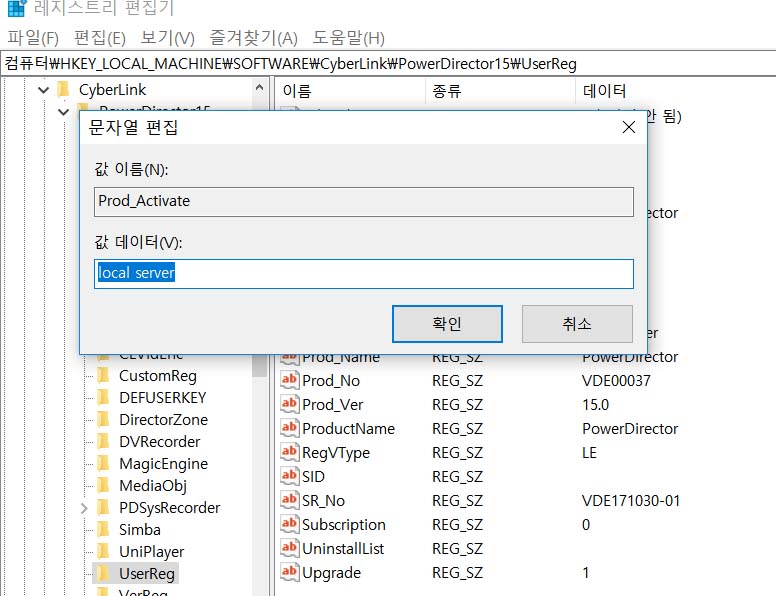Select the UniPlayer folder icon
The height and width of the screenshot is (596, 776).
pos(103,551)
